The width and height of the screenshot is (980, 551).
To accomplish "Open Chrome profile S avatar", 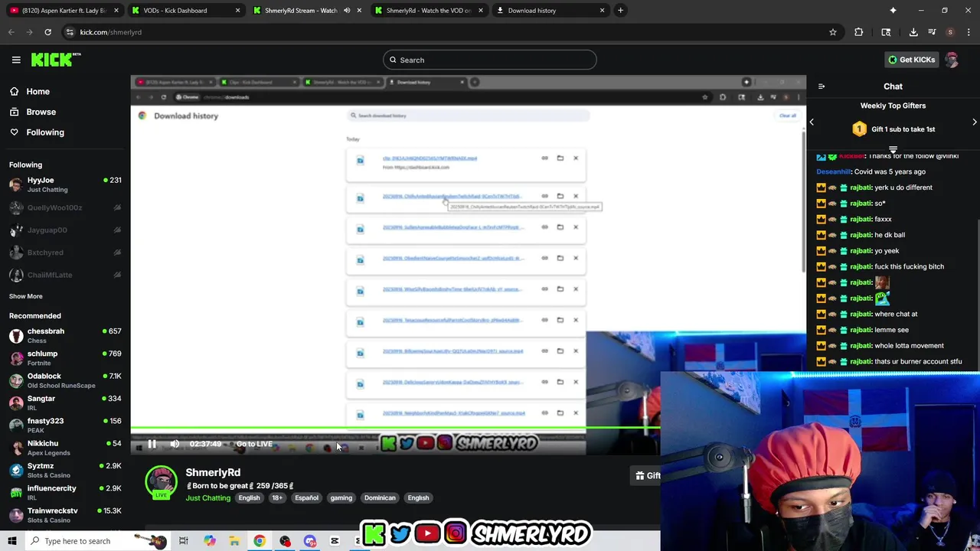I will (x=950, y=32).
